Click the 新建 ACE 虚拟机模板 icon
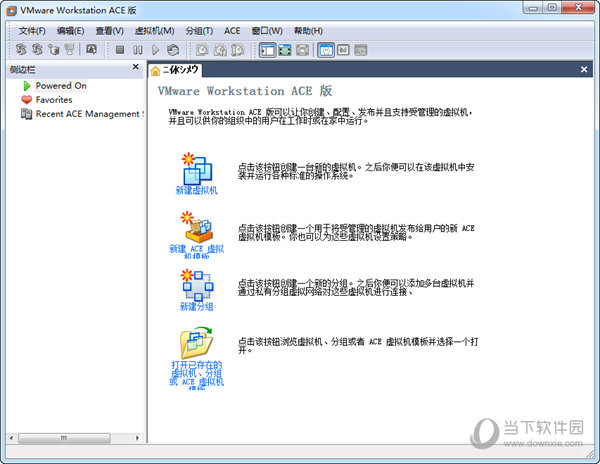The image size is (600, 464). click(x=197, y=226)
